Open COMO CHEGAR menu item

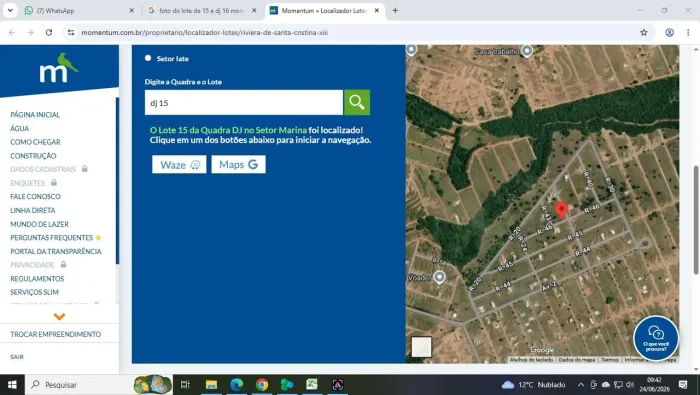click(35, 142)
